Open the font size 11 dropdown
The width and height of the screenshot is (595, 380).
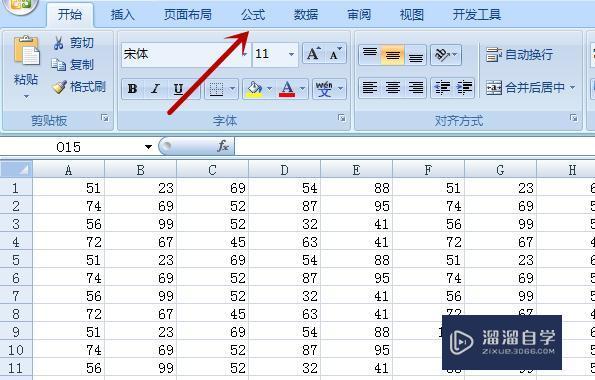click(291, 54)
